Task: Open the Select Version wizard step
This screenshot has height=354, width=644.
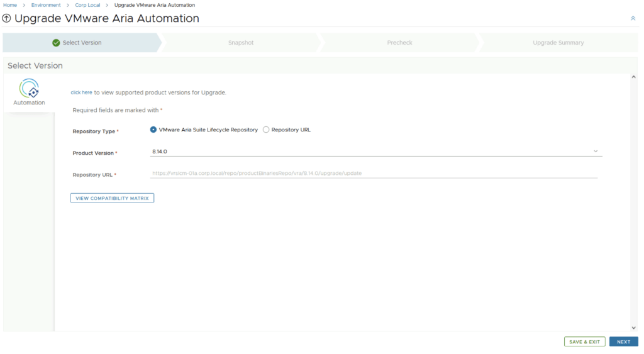Action: [x=82, y=43]
